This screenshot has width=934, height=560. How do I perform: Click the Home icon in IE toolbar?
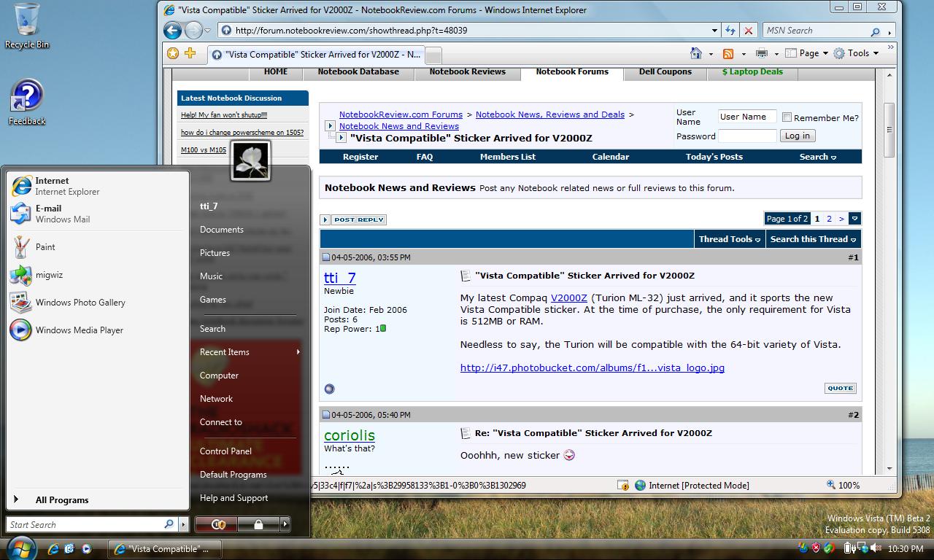[696, 53]
